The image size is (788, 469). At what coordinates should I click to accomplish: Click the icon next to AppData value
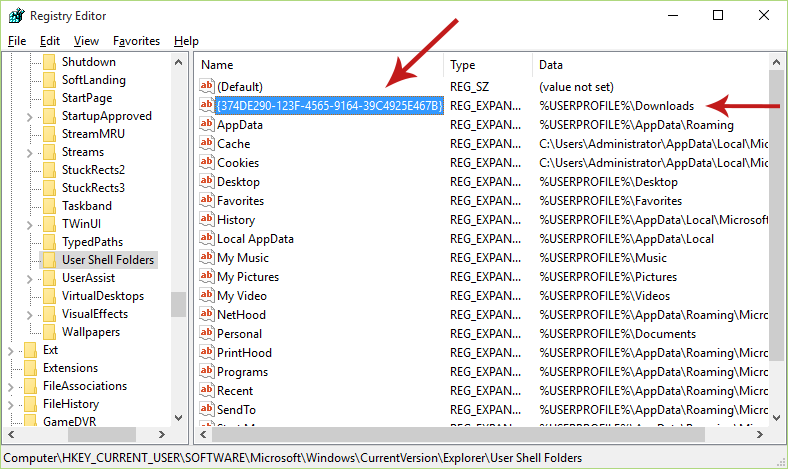tap(207, 124)
